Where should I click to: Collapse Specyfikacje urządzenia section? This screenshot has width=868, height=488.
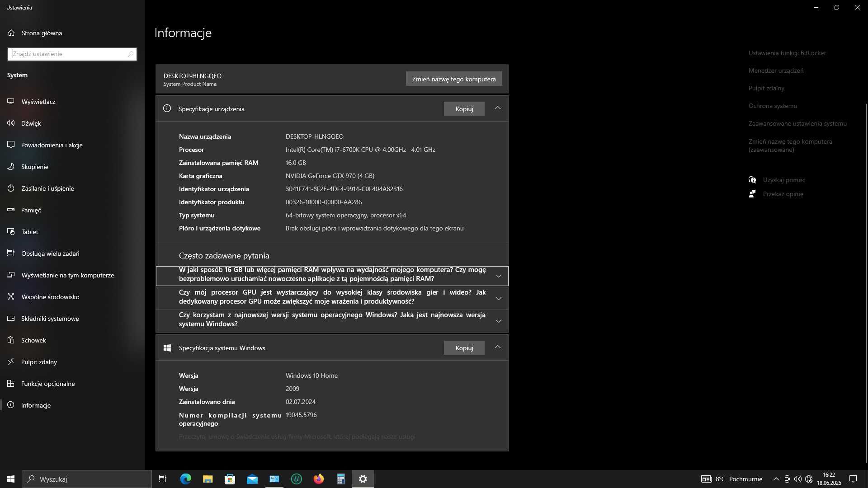coord(498,108)
